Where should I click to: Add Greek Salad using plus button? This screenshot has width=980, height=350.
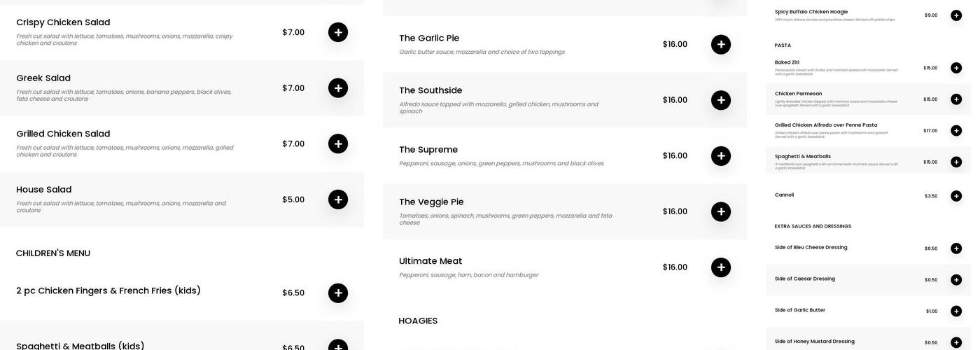pyautogui.click(x=338, y=88)
